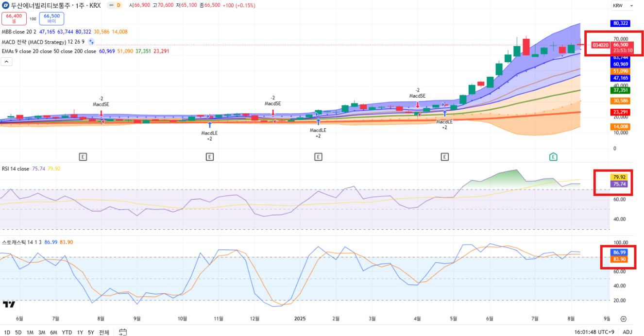The width and height of the screenshot is (644, 336).
Task: Click the 시66,900 open value in header
Action: click(139, 5)
